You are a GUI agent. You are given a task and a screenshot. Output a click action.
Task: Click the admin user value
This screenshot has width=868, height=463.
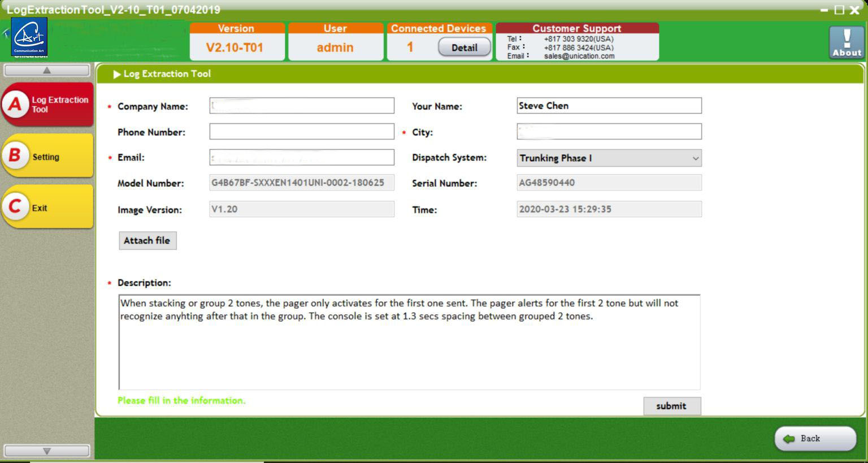(x=335, y=47)
